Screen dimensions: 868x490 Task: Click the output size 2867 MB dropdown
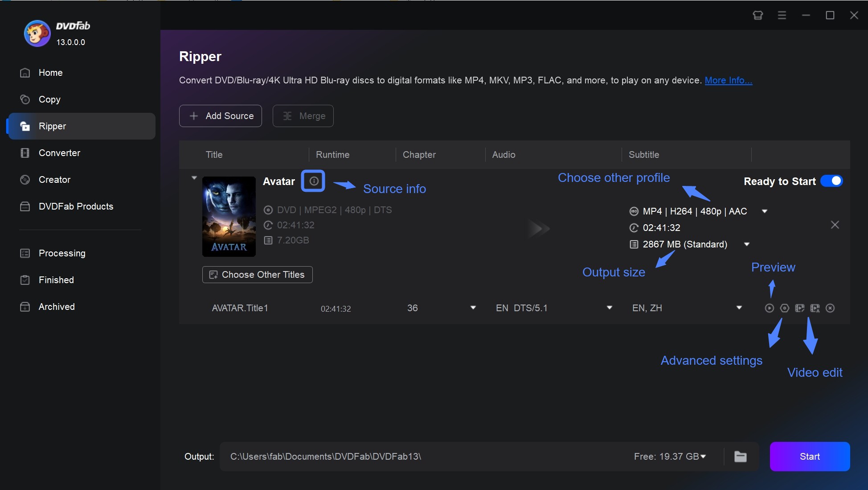748,244
